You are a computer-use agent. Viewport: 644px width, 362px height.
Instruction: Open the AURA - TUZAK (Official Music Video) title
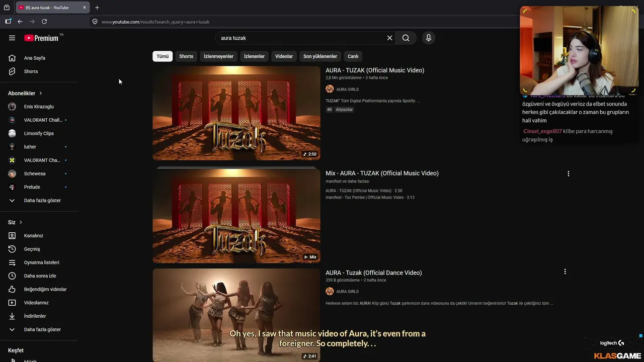click(375, 70)
